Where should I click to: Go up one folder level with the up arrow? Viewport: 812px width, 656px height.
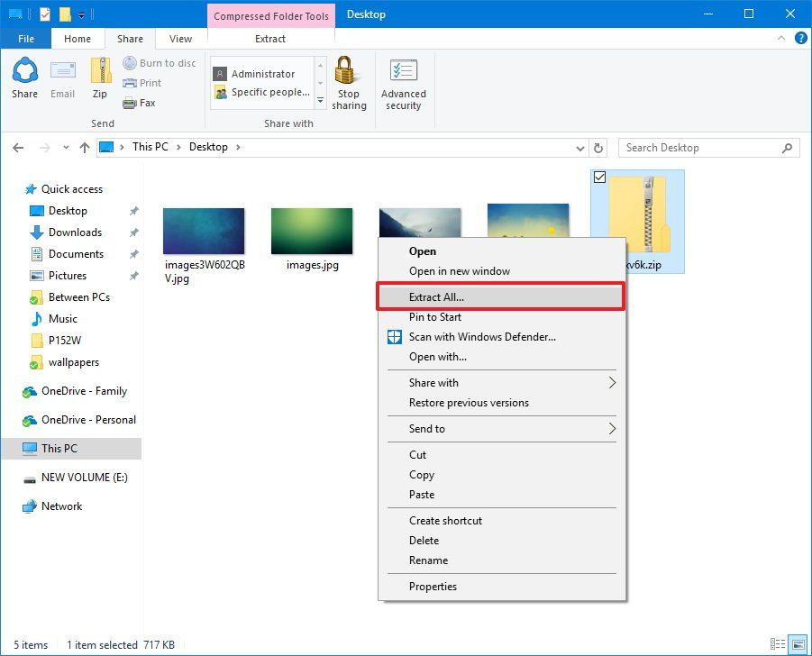pyautogui.click(x=84, y=148)
